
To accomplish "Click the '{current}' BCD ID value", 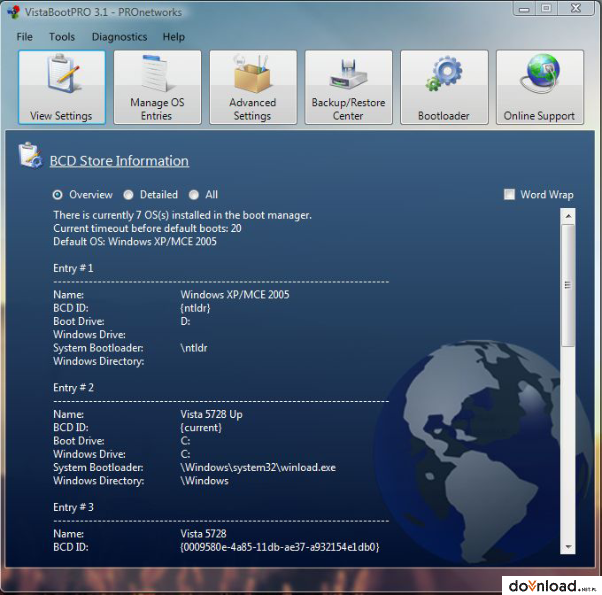I will pyautogui.click(x=201, y=428).
